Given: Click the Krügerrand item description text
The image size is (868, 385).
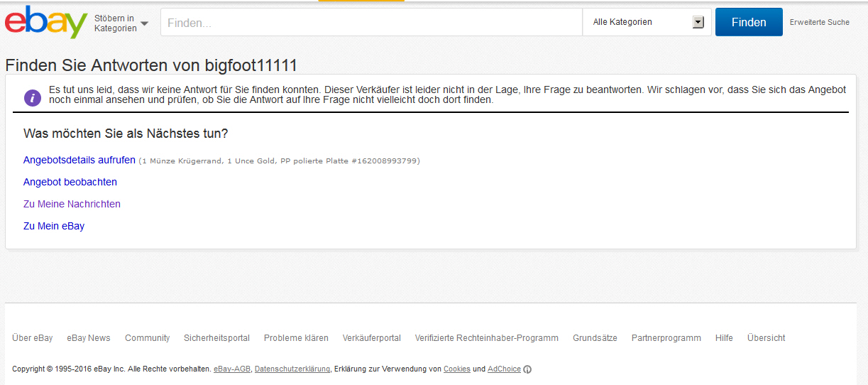Looking at the screenshot, I should click(x=279, y=161).
